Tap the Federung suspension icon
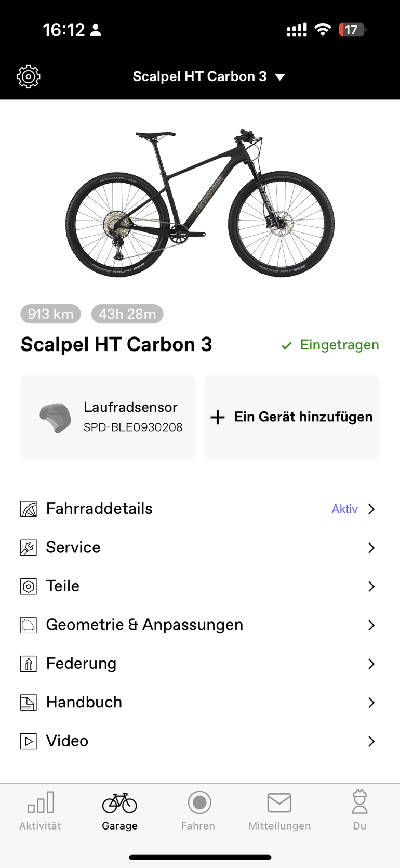The height and width of the screenshot is (868, 400). 29,664
